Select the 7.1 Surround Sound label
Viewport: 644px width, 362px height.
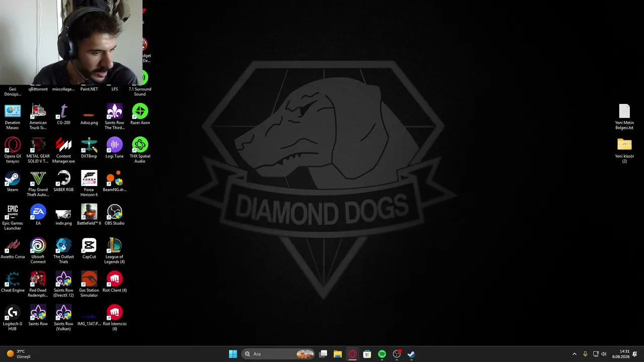pos(140,92)
